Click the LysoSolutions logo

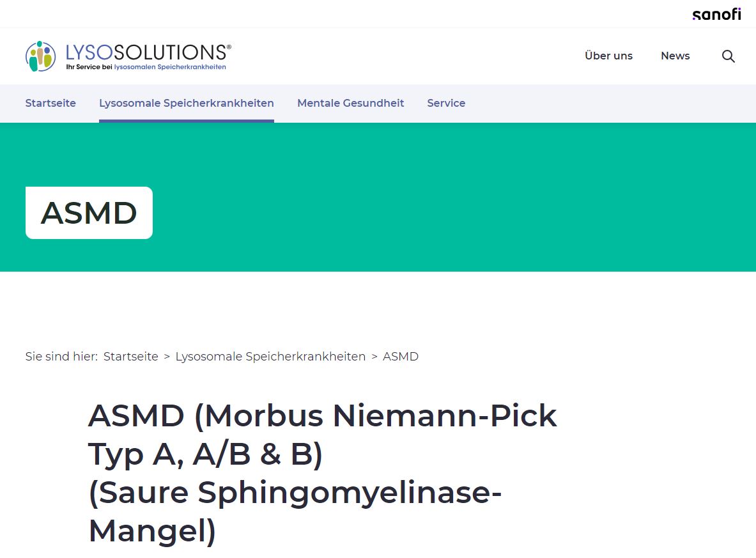tap(128, 56)
